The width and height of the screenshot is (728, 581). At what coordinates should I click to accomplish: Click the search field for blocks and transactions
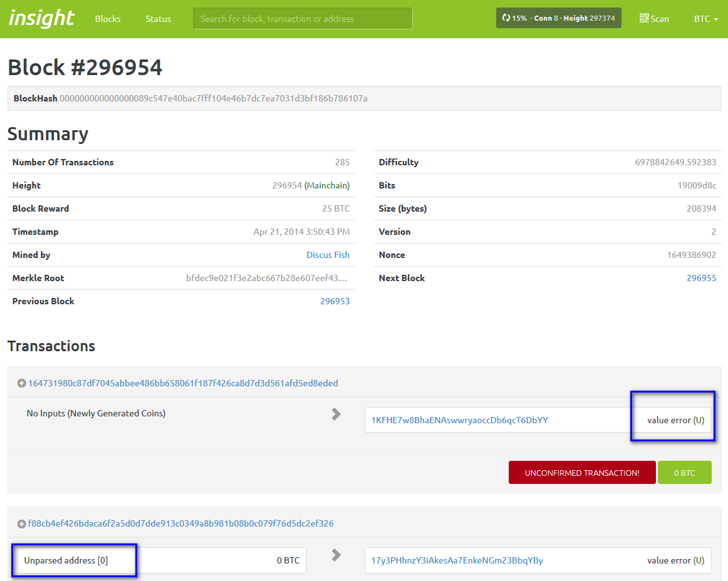click(302, 18)
